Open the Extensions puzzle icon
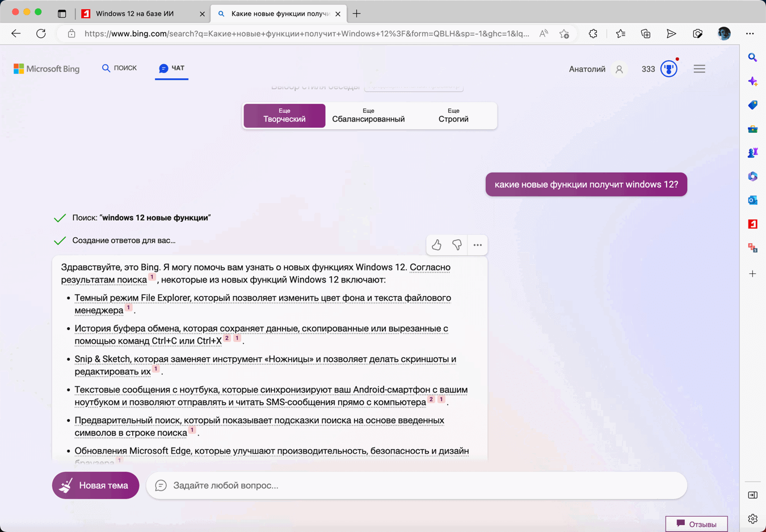Image resolution: width=766 pixels, height=532 pixels. coord(593,33)
